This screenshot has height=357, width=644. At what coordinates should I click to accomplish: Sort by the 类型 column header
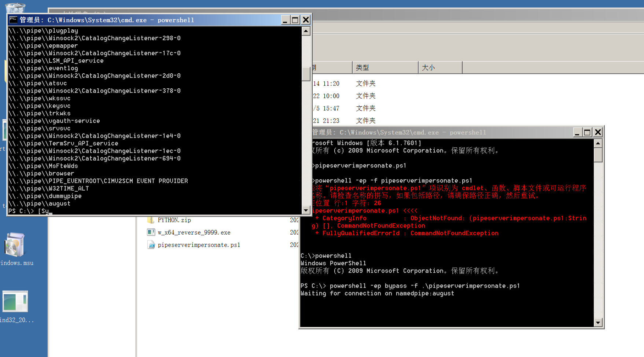pos(385,67)
